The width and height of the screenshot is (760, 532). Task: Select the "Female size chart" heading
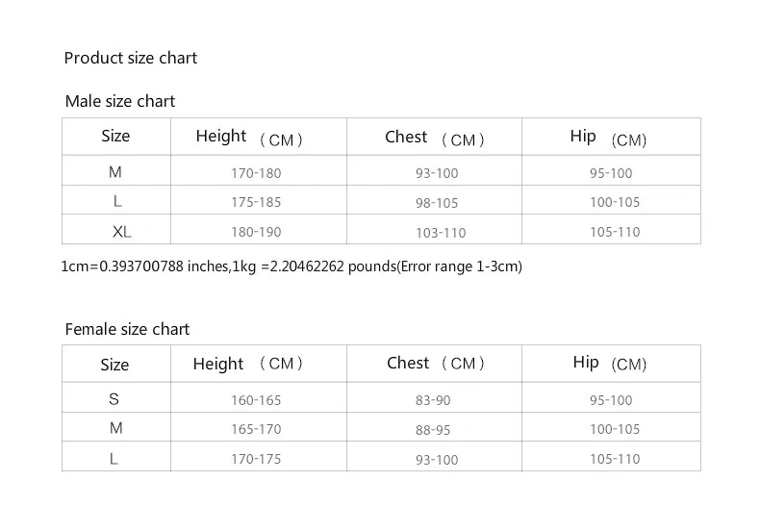[127, 329]
